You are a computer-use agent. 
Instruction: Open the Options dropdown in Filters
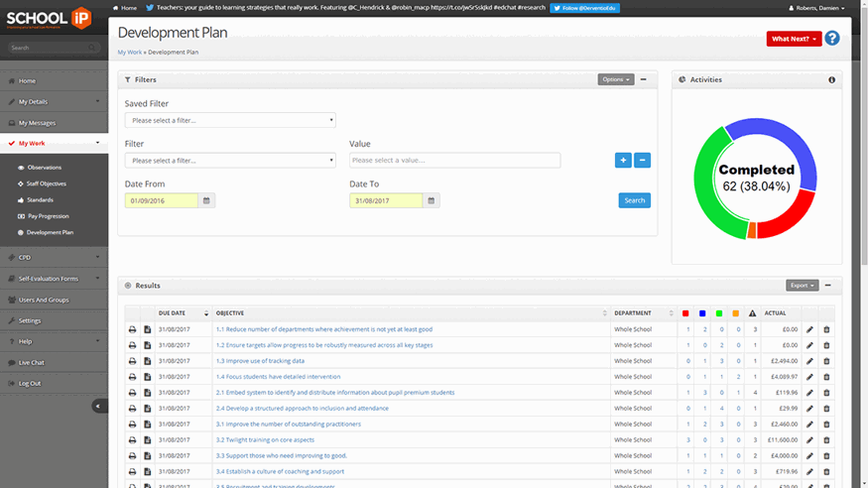616,79
